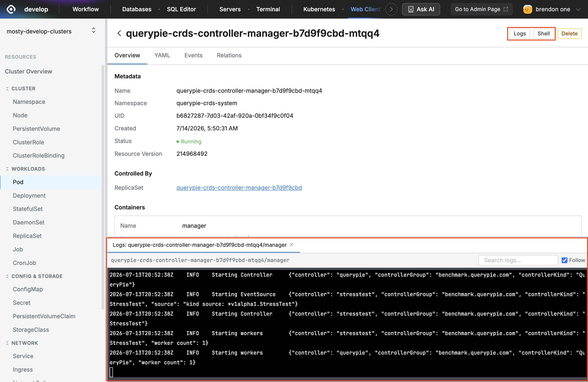Select CronJob in sidebar
Viewport: 588px width, 382px height.
pyautogui.click(x=24, y=263)
